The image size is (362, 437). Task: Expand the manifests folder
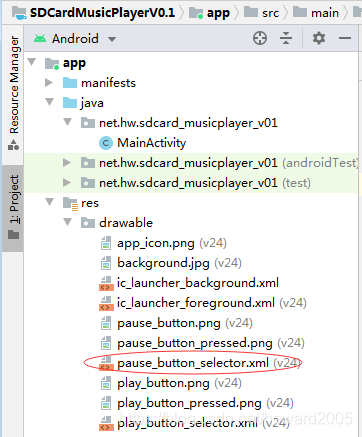click(49, 82)
